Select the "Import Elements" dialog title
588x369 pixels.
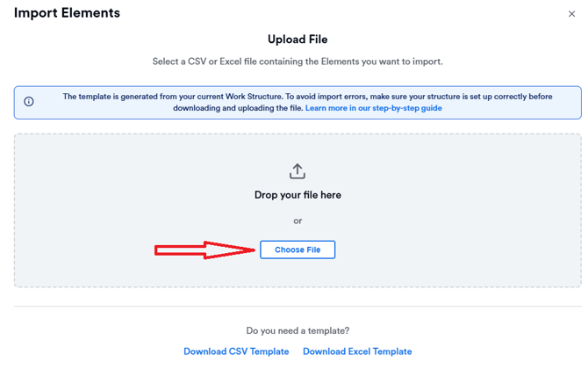(67, 13)
